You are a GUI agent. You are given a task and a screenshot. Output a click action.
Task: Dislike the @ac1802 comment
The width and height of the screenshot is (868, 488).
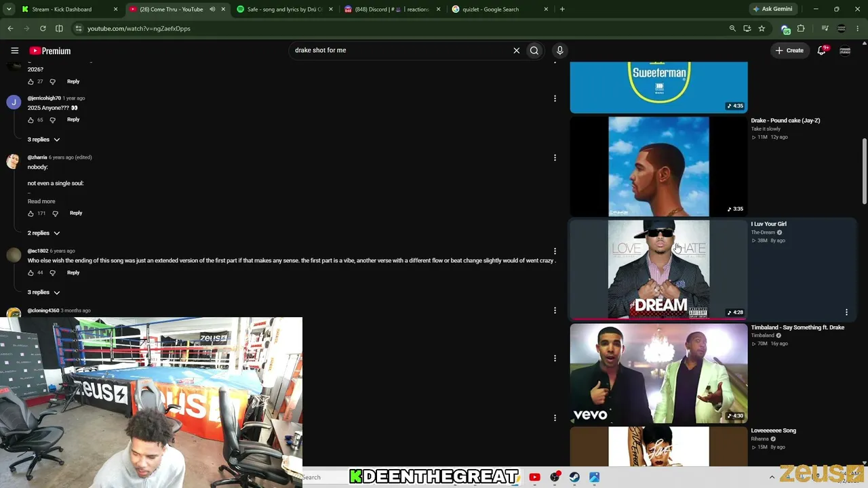click(x=52, y=273)
